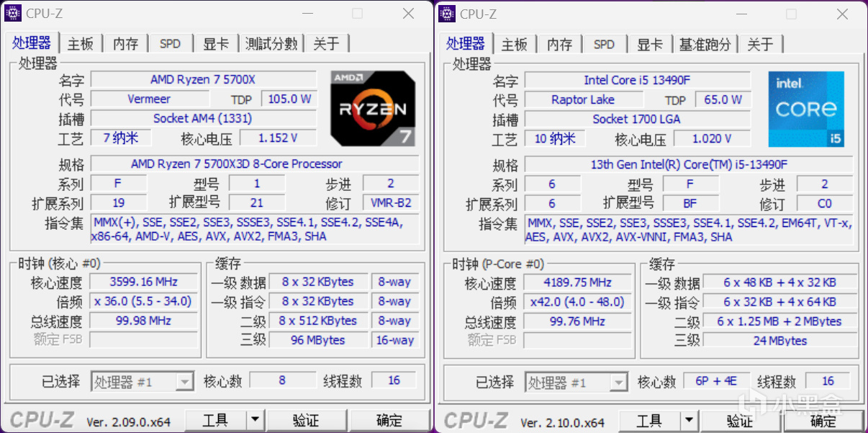The image size is (868, 433).
Task: Click the 96 MBytes L3 cache value
Action: click(318, 340)
